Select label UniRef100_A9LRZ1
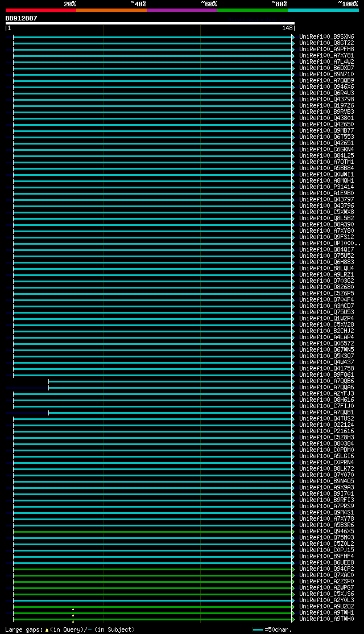 click(326, 274)
